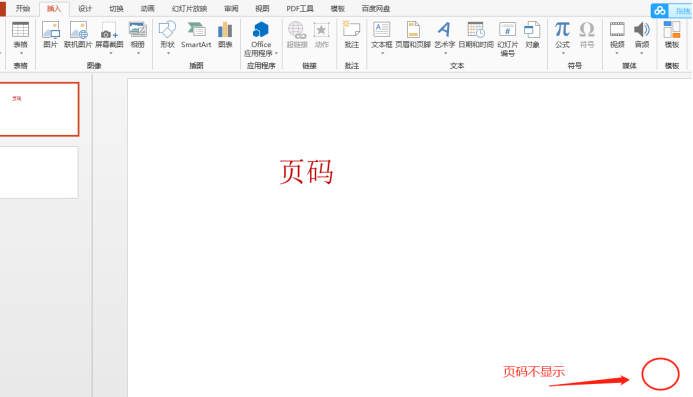Click the 动作 action icon
Image resolution: width=693 pixels, height=397 pixels.
point(322,34)
